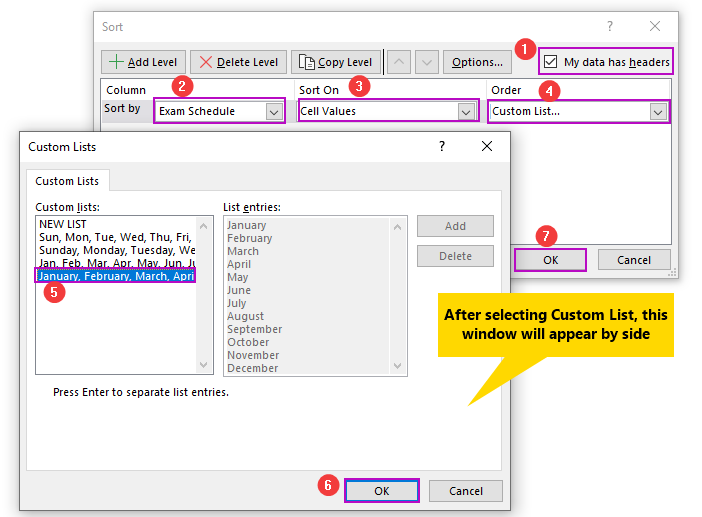Image resolution: width=702 pixels, height=517 pixels.
Task: Click April in list entries
Action: tap(239, 264)
